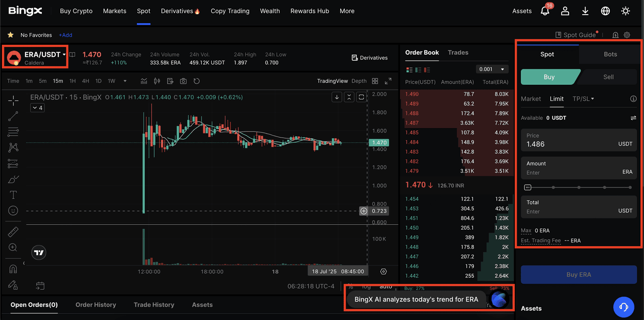Go to Markets page
The height and width of the screenshot is (320, 644).
point(115,11)
